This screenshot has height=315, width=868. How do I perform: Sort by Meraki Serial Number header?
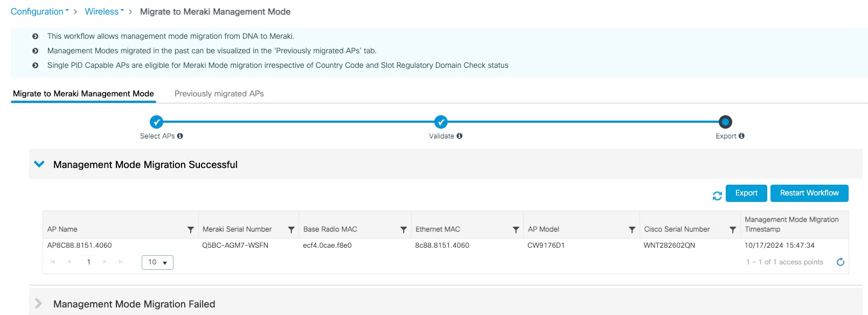(237, 229)
